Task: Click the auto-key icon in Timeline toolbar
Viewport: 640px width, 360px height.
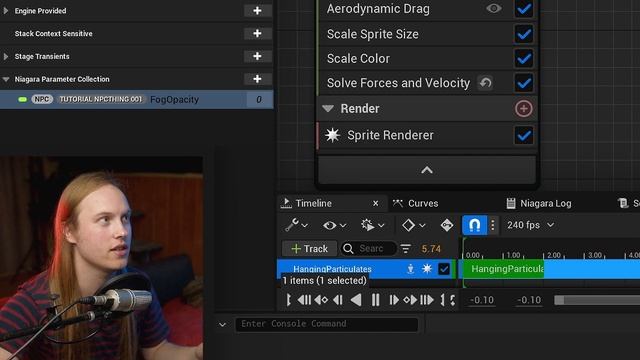Action: [447, 225]
